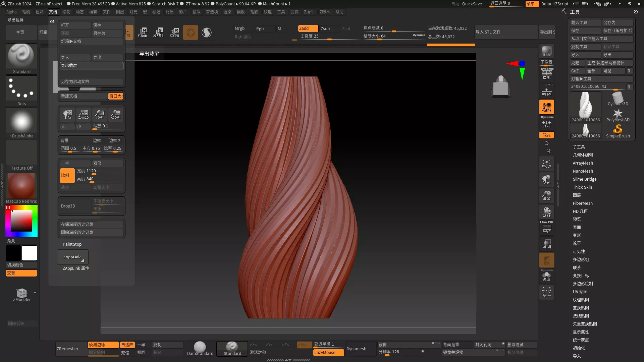Open the 灯光 light menu
Viewport: 644px width, 362px height.
pyautogui.click(x=133, y=12)
